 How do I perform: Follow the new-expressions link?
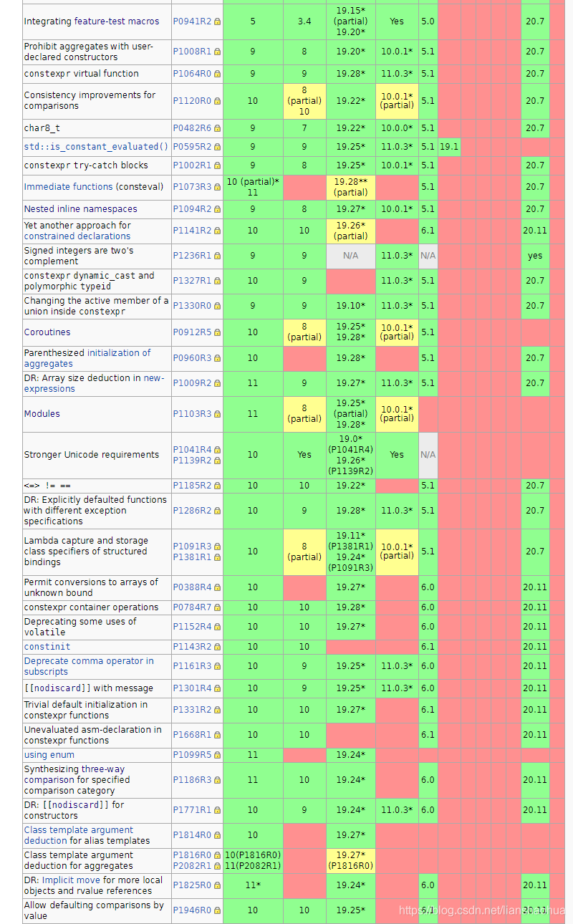pyautogui.click(x=94, y=383)
